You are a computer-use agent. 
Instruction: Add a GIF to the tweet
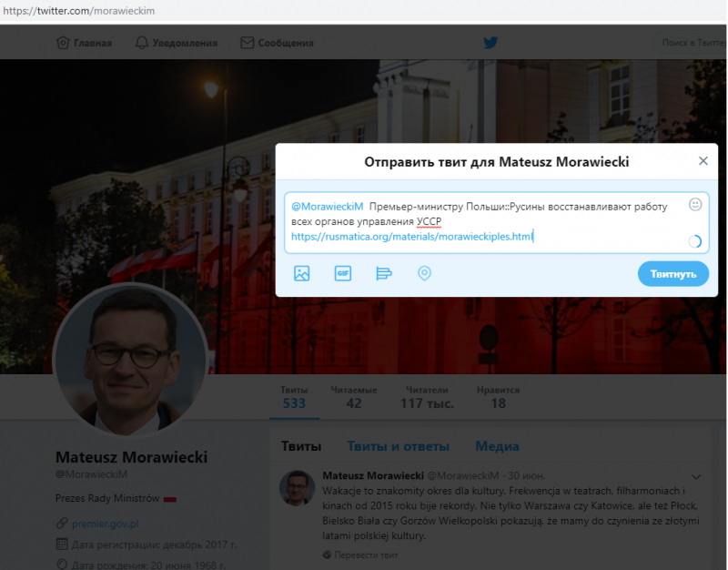(x=343, y=273)
